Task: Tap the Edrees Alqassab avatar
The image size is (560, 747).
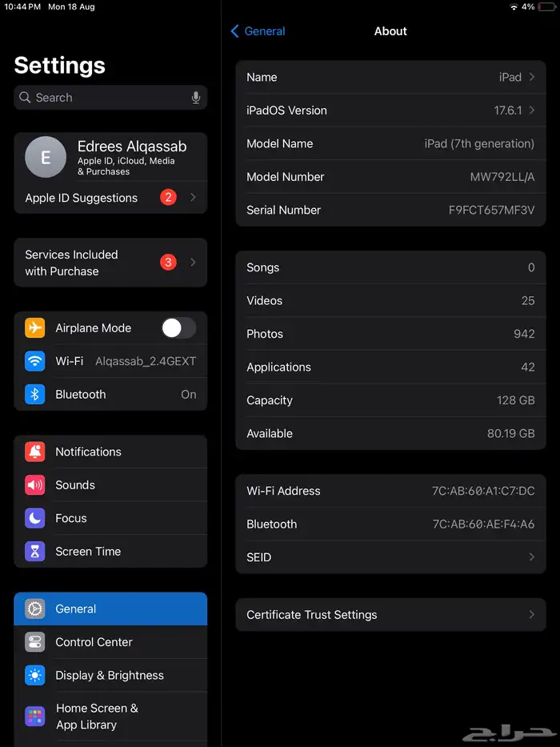Action: pos(46,157)
